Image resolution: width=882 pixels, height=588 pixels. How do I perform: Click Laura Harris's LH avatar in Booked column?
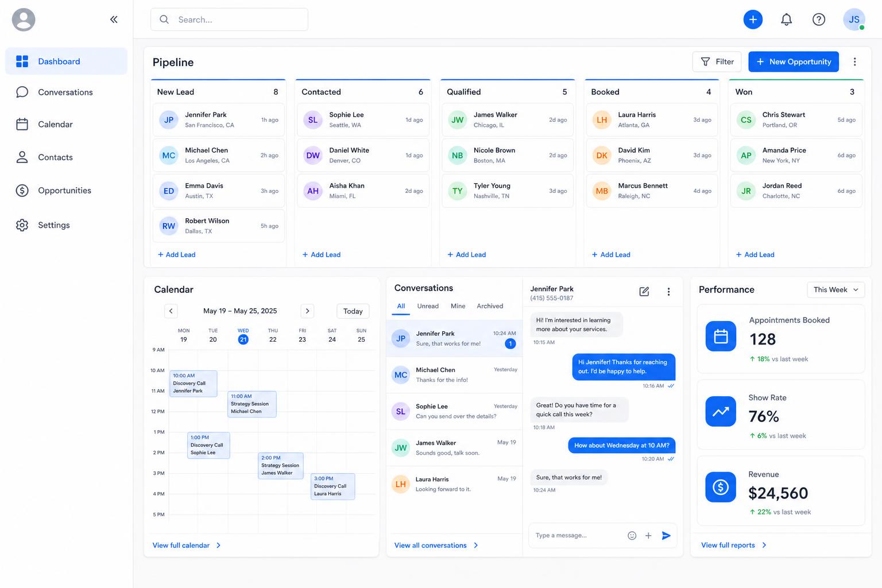[x=602, y=120]
